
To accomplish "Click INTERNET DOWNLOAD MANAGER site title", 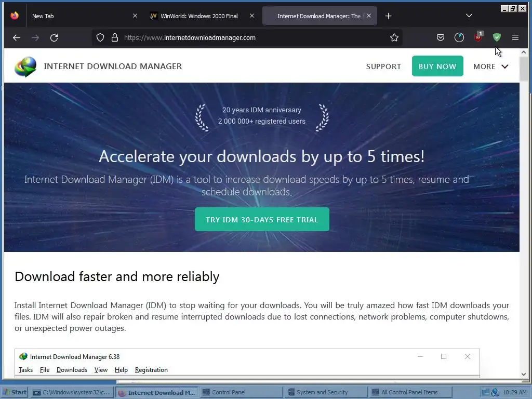I will tap(113, 66).
